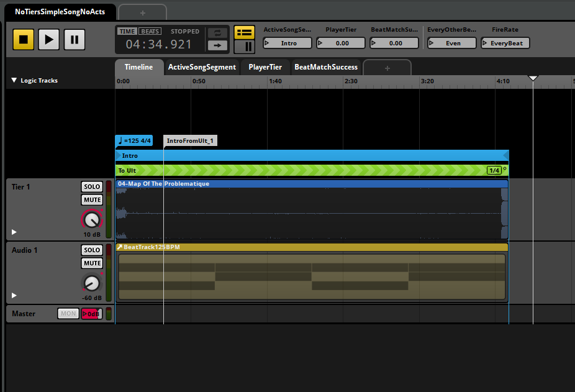Select IntroFromUlt_1 destination marker
The width and height of the screenshot is (575, 392).
[x=191, y=140]
